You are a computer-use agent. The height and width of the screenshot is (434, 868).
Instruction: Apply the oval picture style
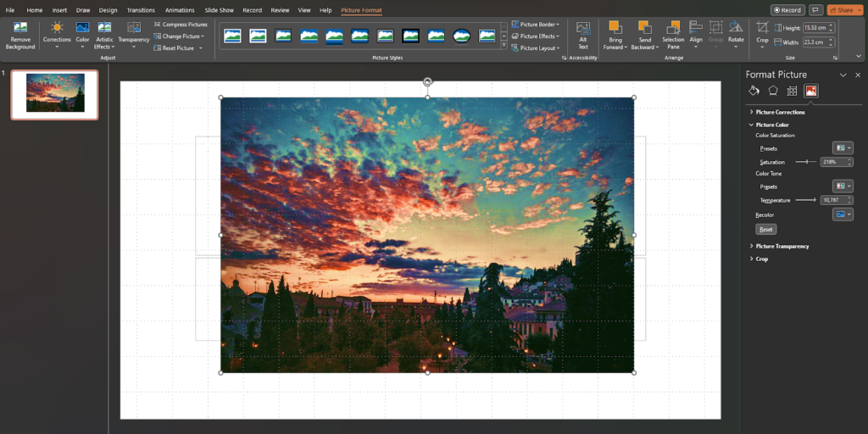tap(462, 36)
